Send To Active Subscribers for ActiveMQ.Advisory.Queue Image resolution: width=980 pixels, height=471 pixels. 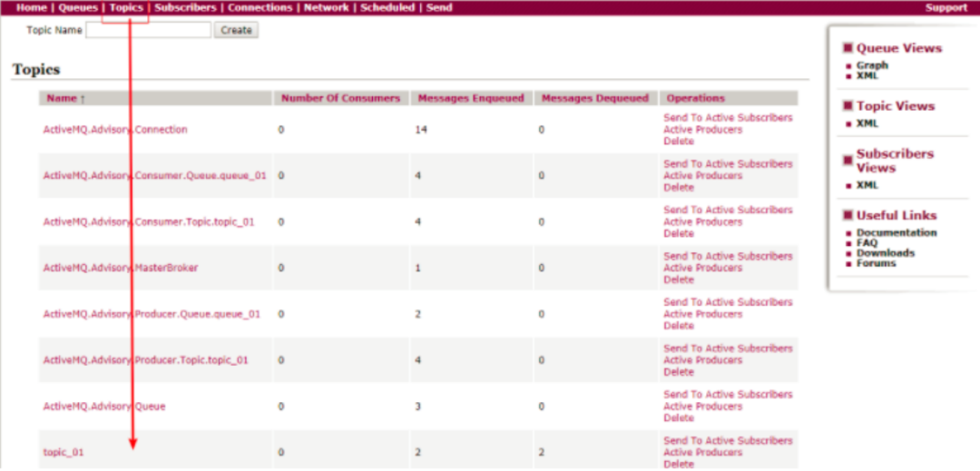[x=728, y=395]
